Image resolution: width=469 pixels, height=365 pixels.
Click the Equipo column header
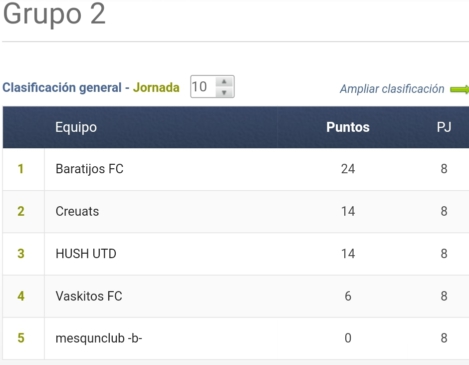click(x=76, y=127)
